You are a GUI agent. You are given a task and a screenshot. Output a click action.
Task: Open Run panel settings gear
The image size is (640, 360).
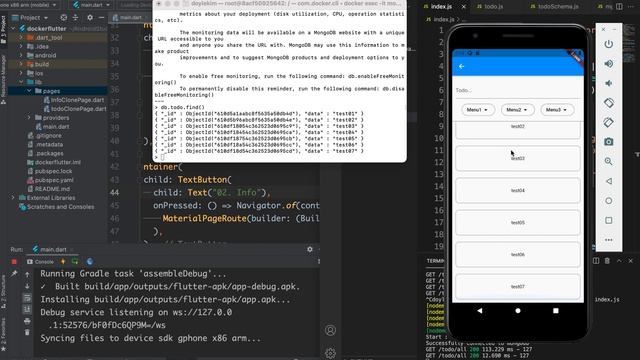[310, 249]
